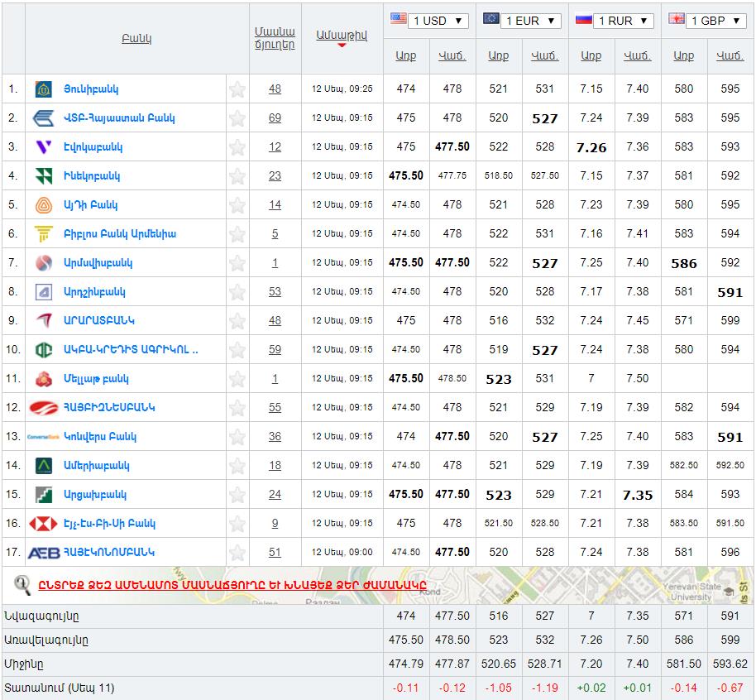Click the Mellat Bank logo icon
The height and width of the screenshot is (700, 756).
(x=44, y=378)
